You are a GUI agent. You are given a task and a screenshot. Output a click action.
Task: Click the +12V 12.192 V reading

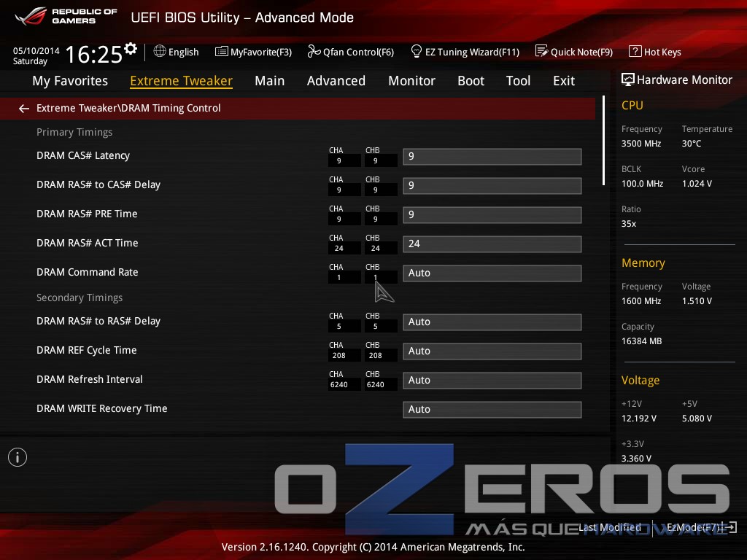pos(638,418)
